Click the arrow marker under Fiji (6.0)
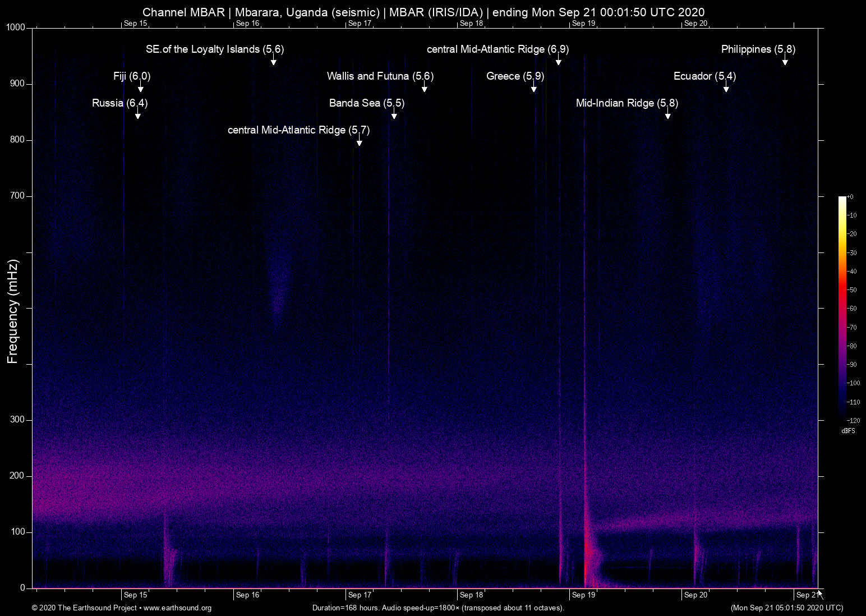Screen dimensions: 866x616 coord(141,88)
